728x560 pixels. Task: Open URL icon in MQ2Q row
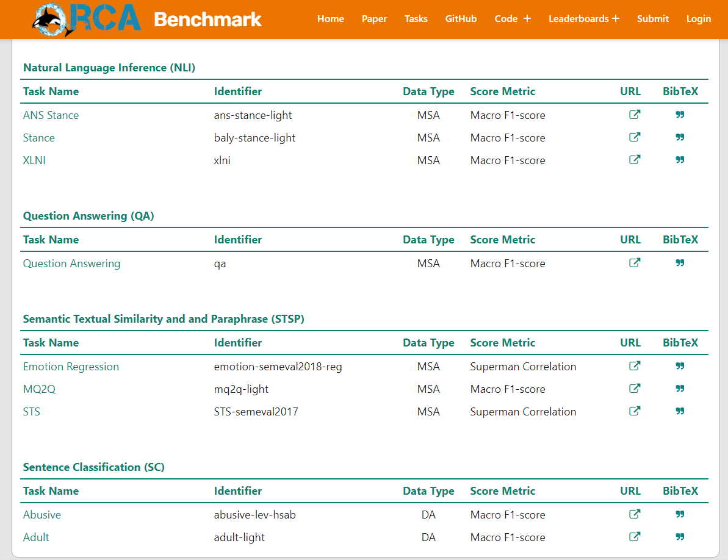pyautogui.click(x=634, y=389)
